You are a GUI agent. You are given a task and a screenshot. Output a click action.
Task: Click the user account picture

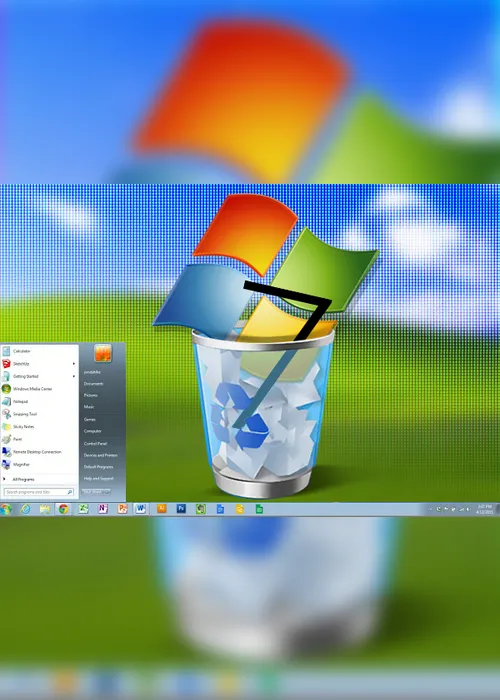[x=103, y=353]
